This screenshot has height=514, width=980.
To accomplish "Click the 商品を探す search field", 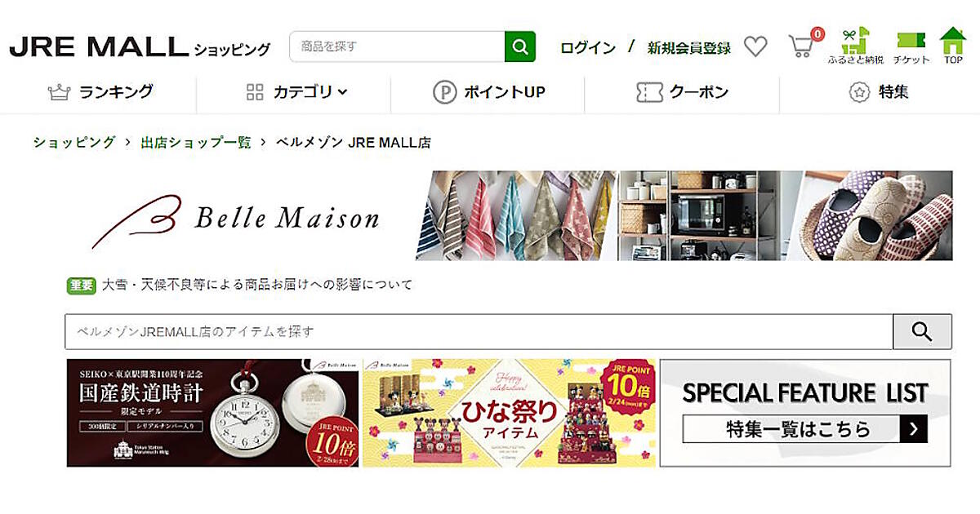I will (x=397, y=47).
